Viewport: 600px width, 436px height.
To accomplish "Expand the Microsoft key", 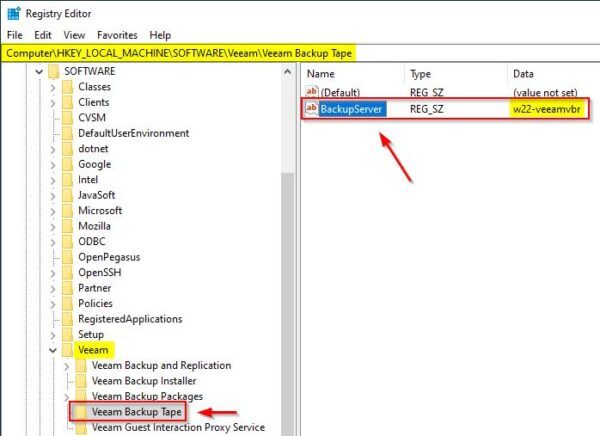I will [53, 211].
